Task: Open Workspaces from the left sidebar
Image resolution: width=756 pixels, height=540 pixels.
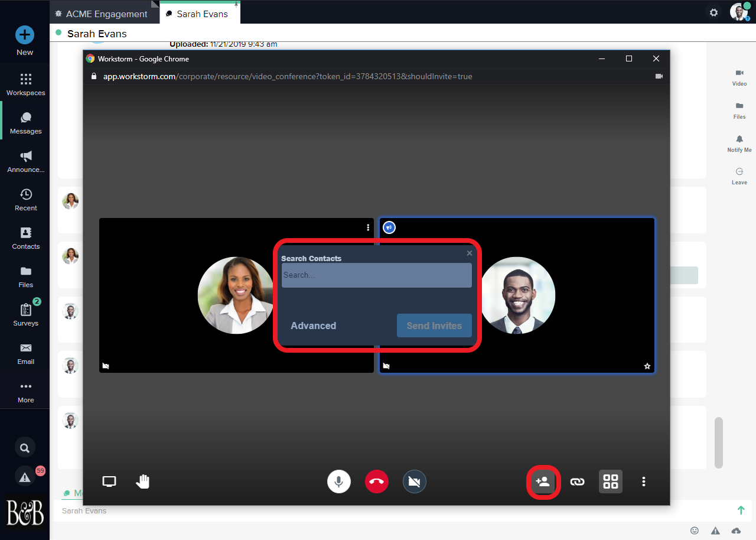Action: (x=25, y=84)
